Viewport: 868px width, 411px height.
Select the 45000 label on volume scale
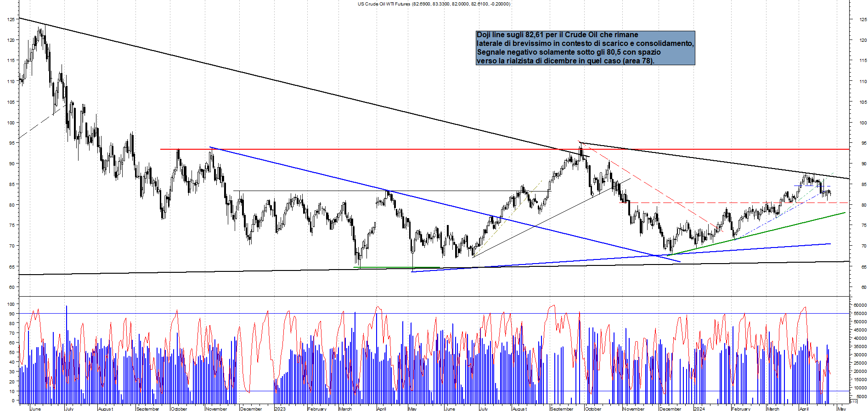(x=860, y=330)
